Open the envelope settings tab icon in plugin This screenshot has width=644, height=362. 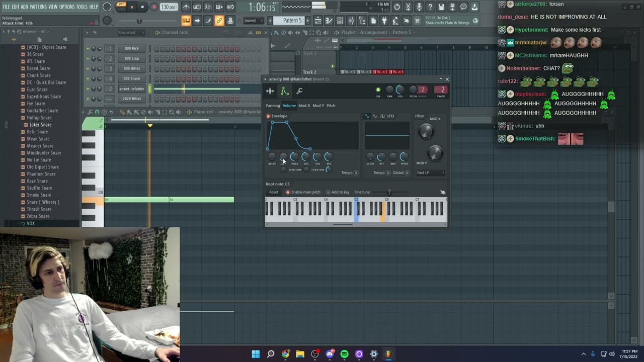pyautogui.click(x=285, y=91)
